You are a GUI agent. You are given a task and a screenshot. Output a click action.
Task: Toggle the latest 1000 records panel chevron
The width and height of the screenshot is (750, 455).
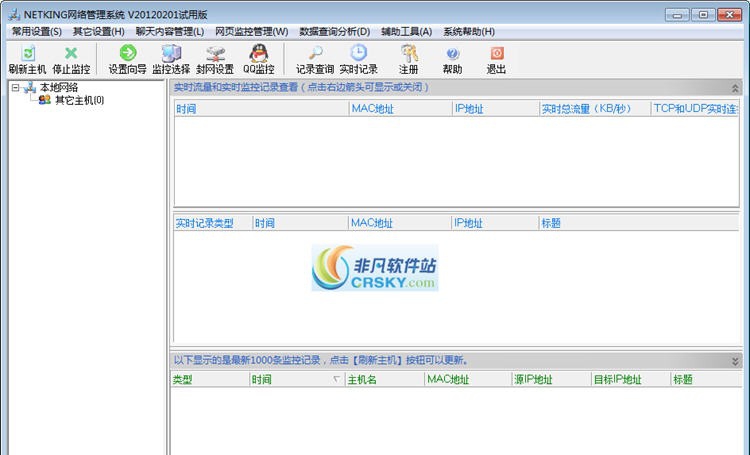click(x=735, y=361)
